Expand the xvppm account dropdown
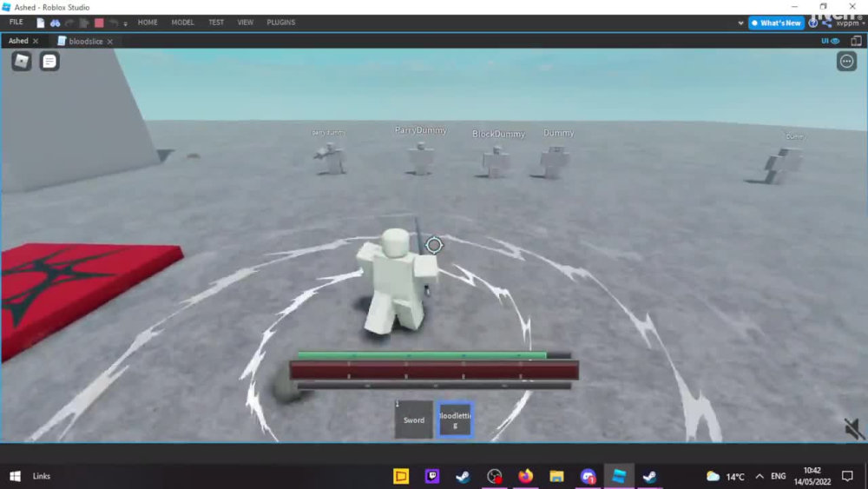 [850, 23]
